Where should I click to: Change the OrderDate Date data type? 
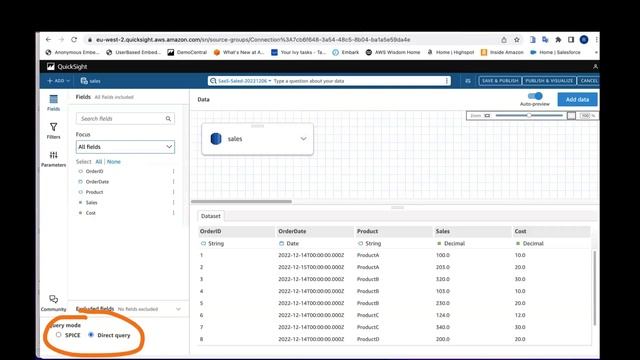click(x=289, y=243)
